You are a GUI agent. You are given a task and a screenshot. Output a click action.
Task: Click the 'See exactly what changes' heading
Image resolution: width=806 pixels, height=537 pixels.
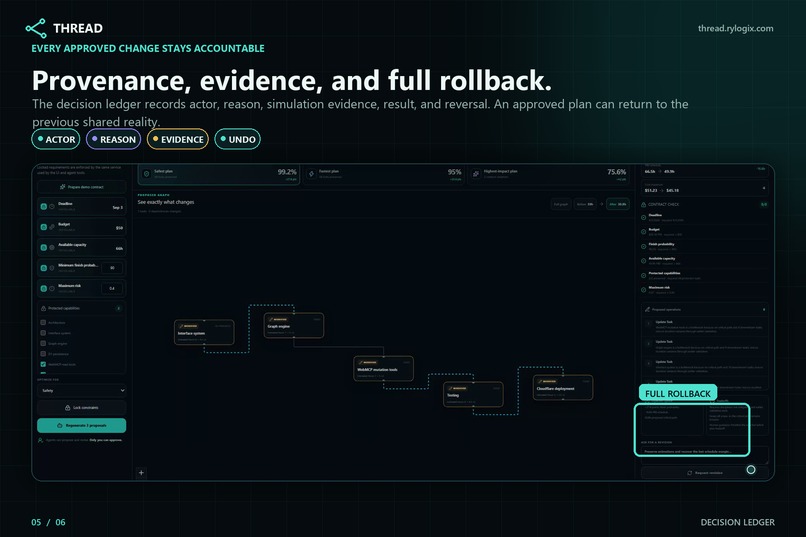[166, 202]
